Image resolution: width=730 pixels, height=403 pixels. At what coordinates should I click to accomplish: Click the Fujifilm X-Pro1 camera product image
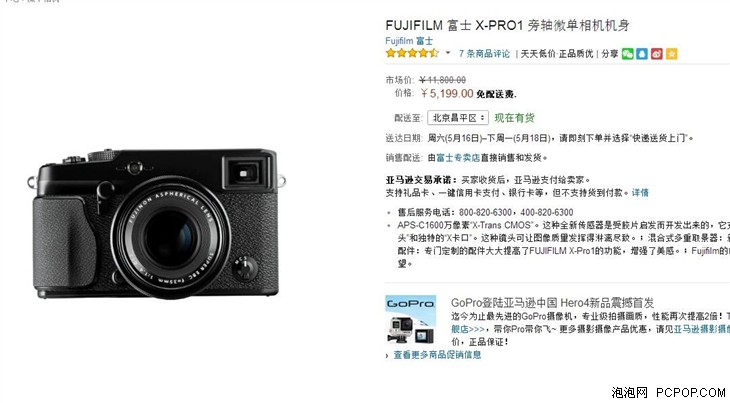pos(156,223)
